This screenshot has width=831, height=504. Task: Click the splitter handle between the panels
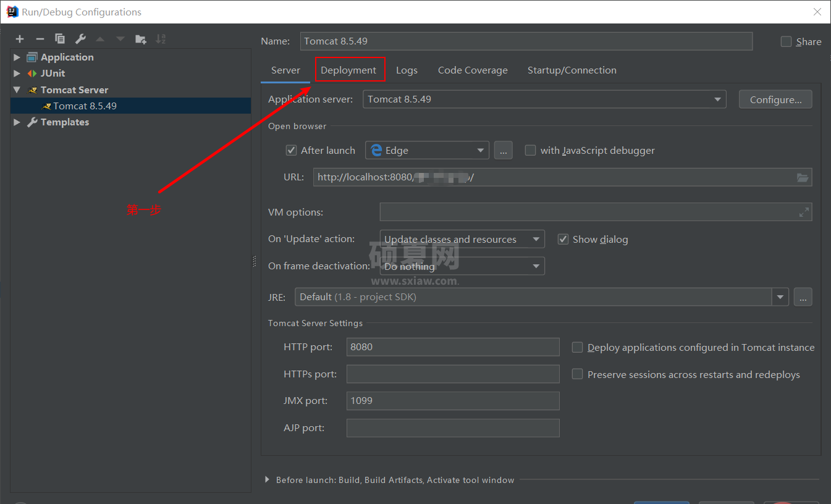point(254,261)
